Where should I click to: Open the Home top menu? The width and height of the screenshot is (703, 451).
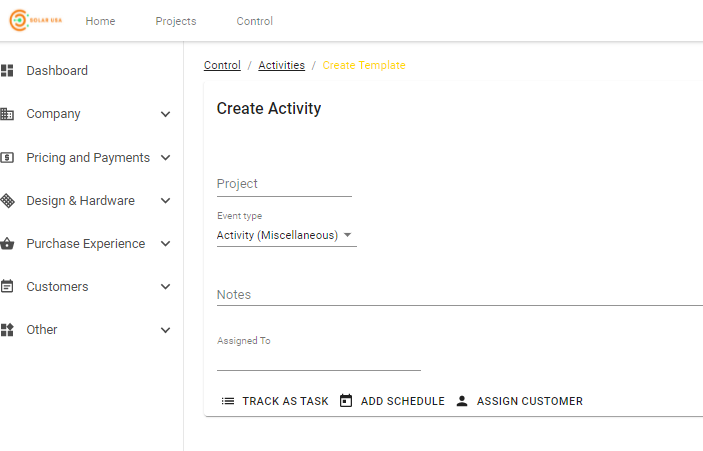point(100,21)
